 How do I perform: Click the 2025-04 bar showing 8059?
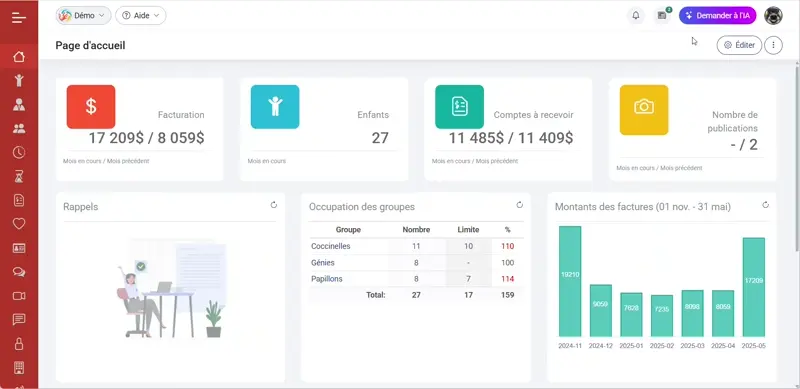(723, 313)
